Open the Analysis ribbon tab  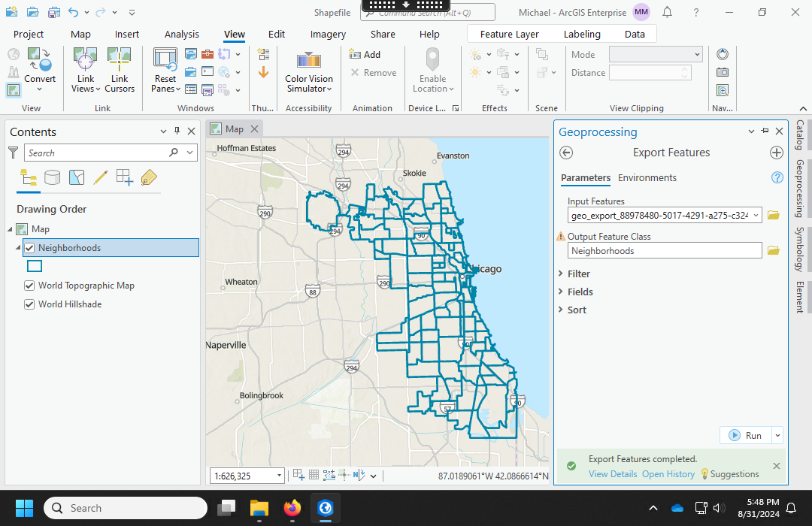(x=182, y=34)
